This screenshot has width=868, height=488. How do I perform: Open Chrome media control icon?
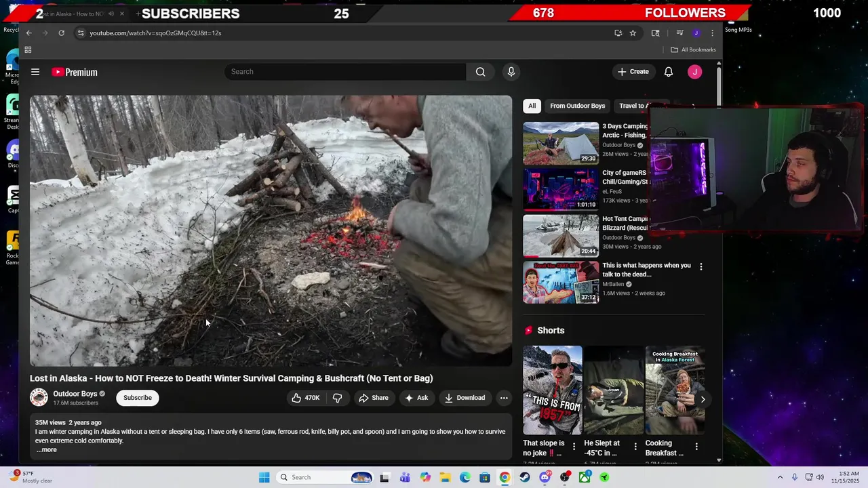679,33
